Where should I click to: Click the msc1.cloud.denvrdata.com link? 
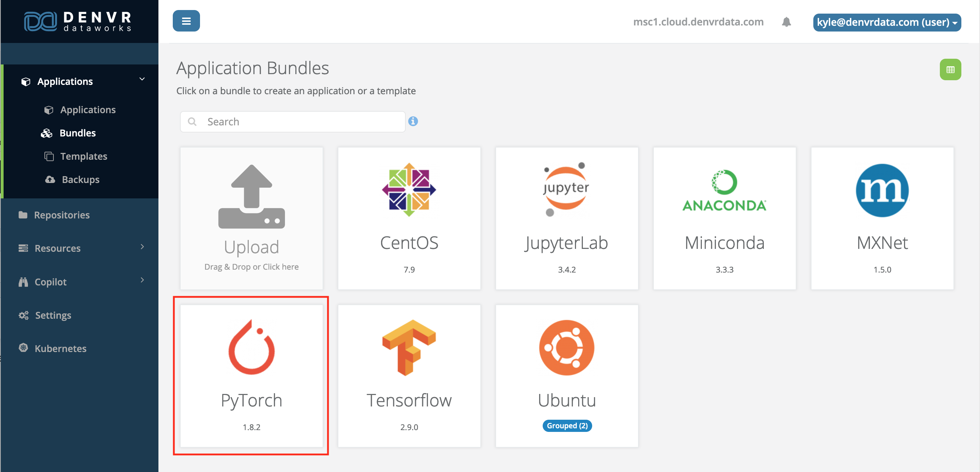[698, 22]
